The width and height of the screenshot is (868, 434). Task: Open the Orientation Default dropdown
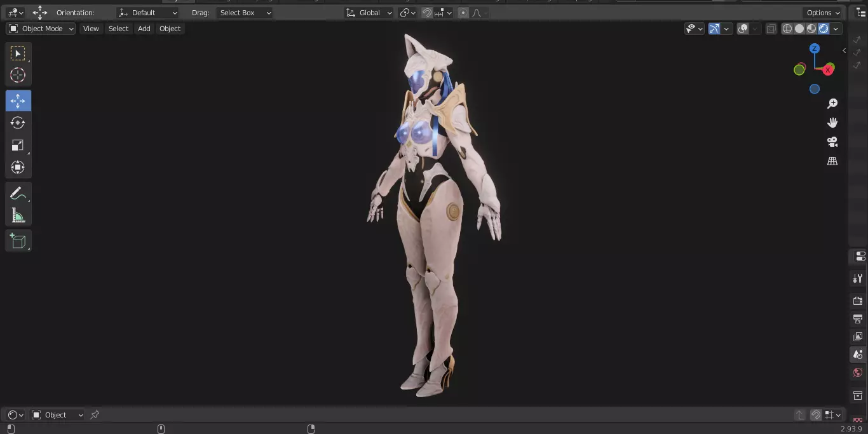pos(148,13)
